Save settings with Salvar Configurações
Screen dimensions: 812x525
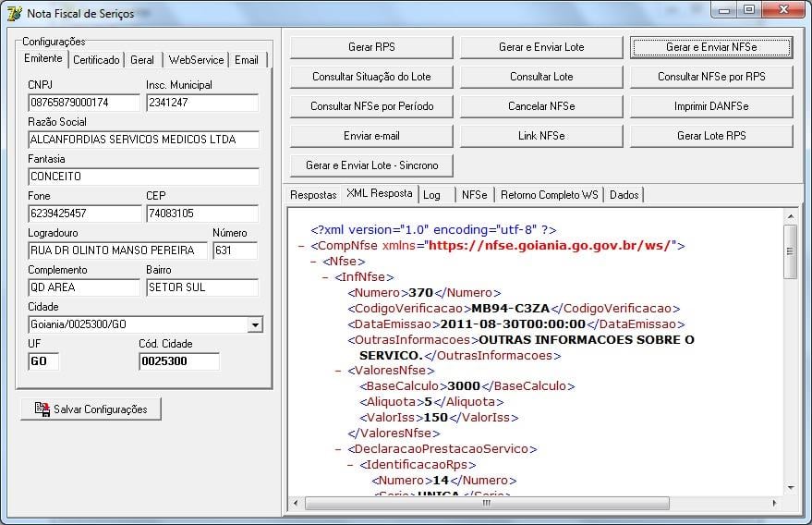tap(91, 409)
